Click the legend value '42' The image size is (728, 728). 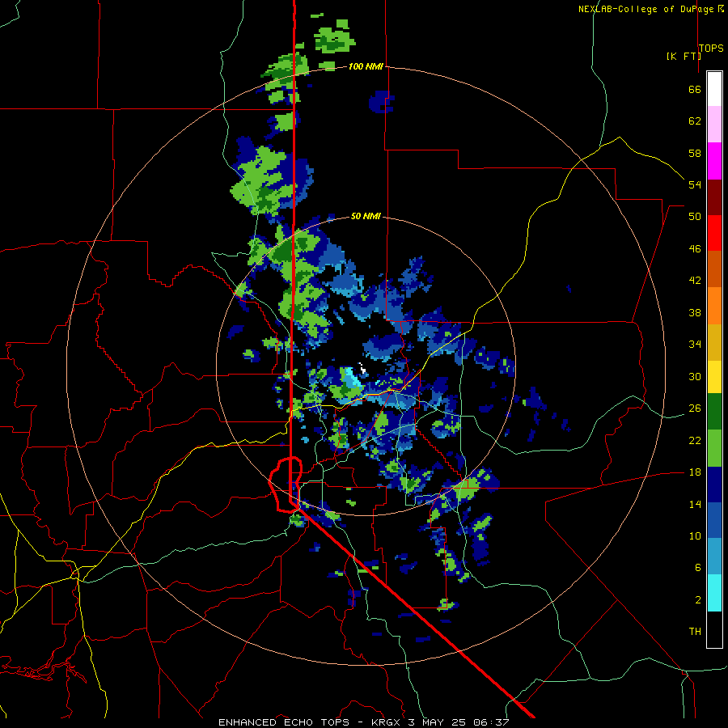pyautogui.click(x=695, y=281)
